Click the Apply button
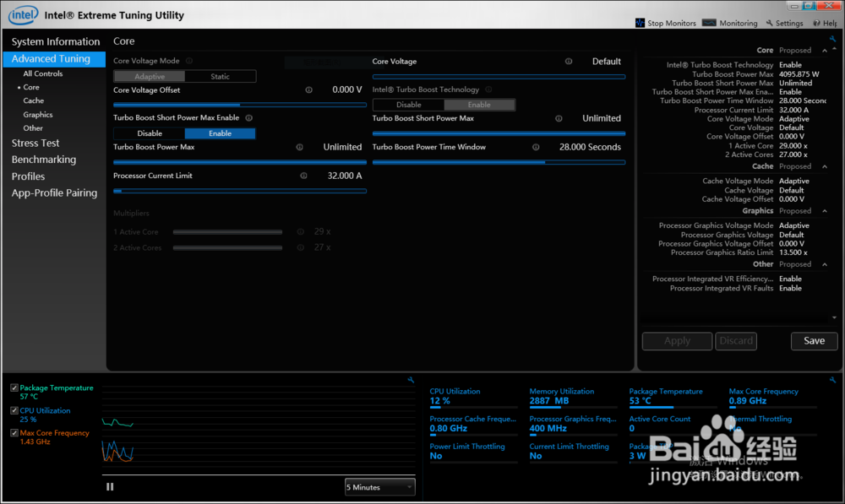The image size is (845, 504). 677,341
